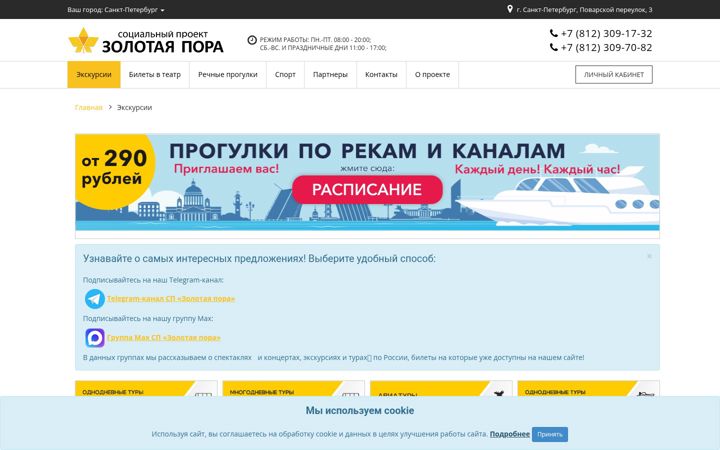
Task: Open the Подробнее cookie policy link
Action: pyautogui.click(x=510, y=434)
